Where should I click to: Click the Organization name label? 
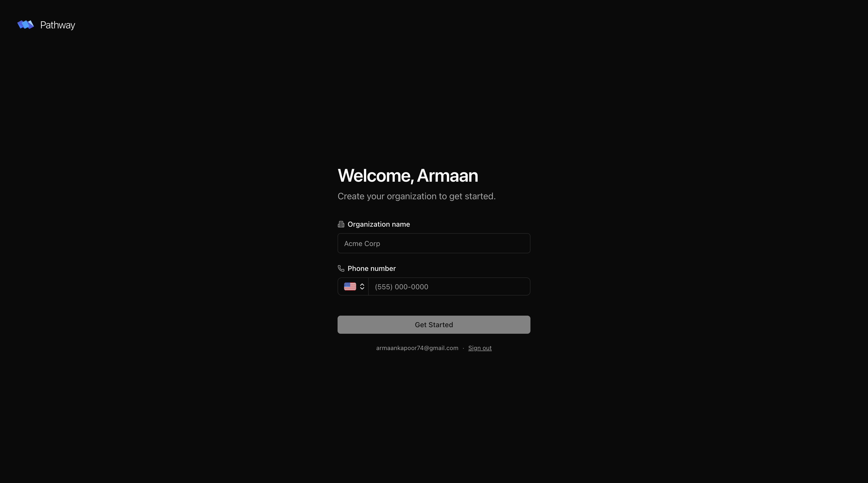tap(379, 224)
